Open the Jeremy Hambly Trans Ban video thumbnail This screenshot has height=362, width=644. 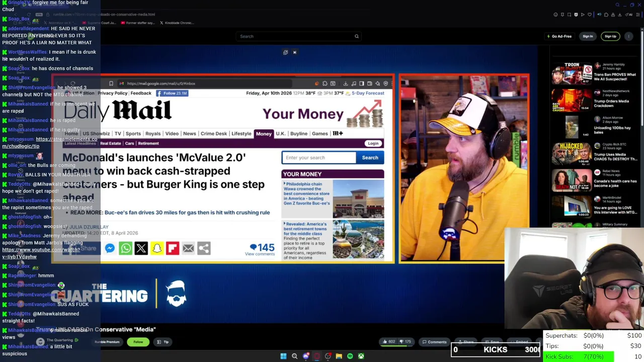(x=571, y=74)
